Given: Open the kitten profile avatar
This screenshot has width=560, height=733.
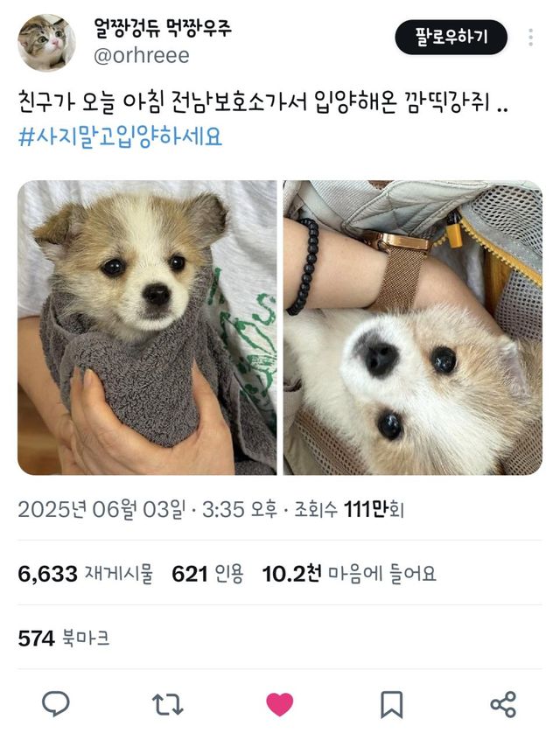Looking at the screenshot, I should point(46,43).
